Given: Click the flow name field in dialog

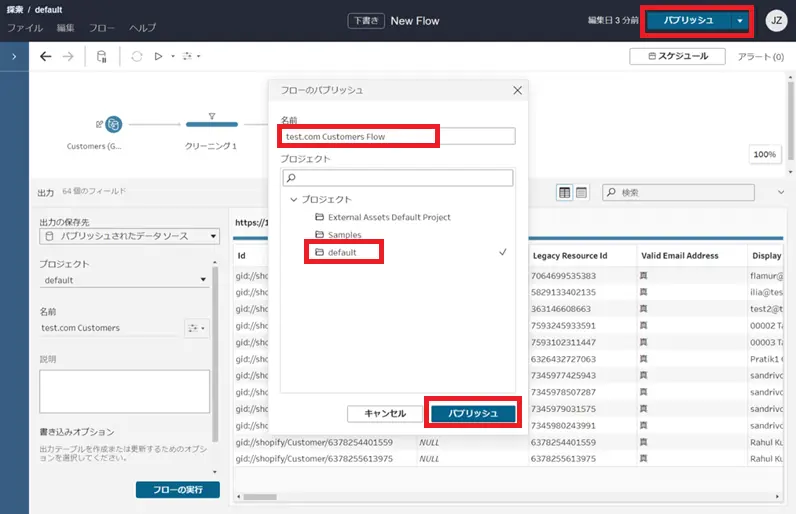Looking at the screenshot, I should point(398,136).
